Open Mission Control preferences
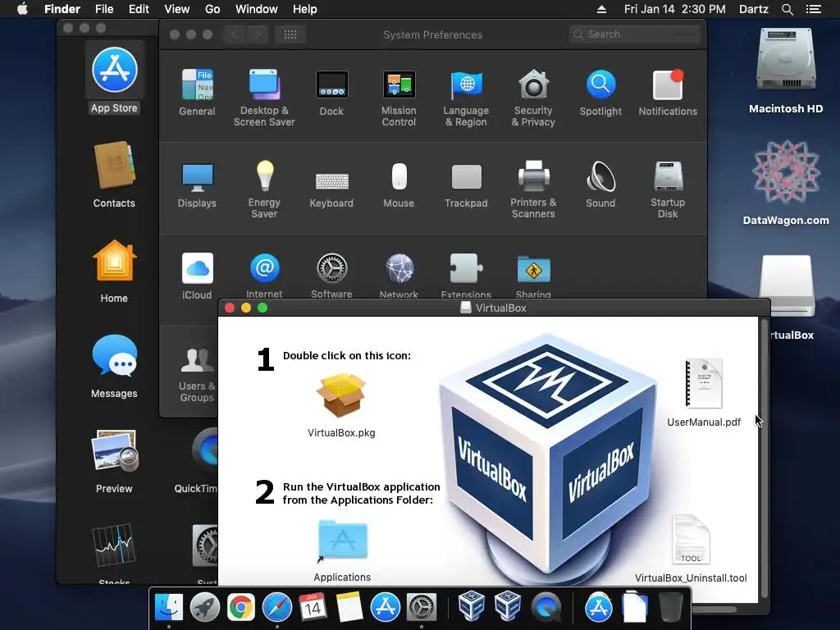Screen dimensions: 840x630 coord(399,98)
